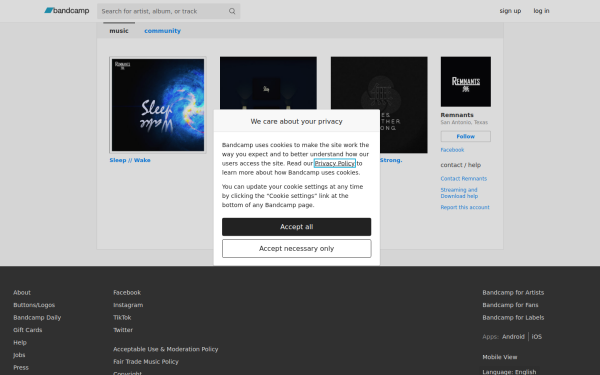Click the Remnants band logo image
Viewport: 600px width, 375px height.
click(466, 82)
